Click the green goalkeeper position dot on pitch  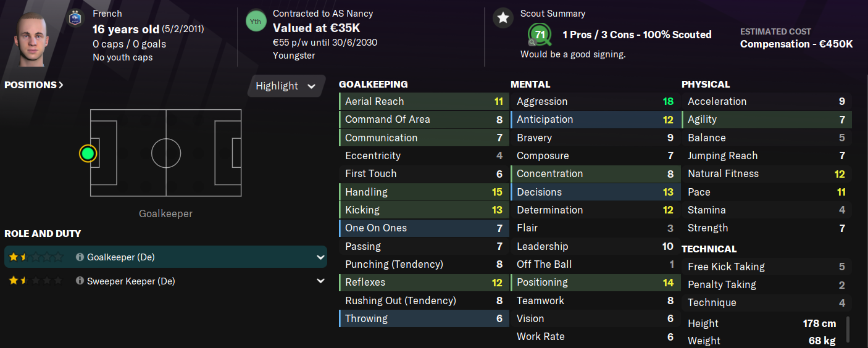click(88, 153)
